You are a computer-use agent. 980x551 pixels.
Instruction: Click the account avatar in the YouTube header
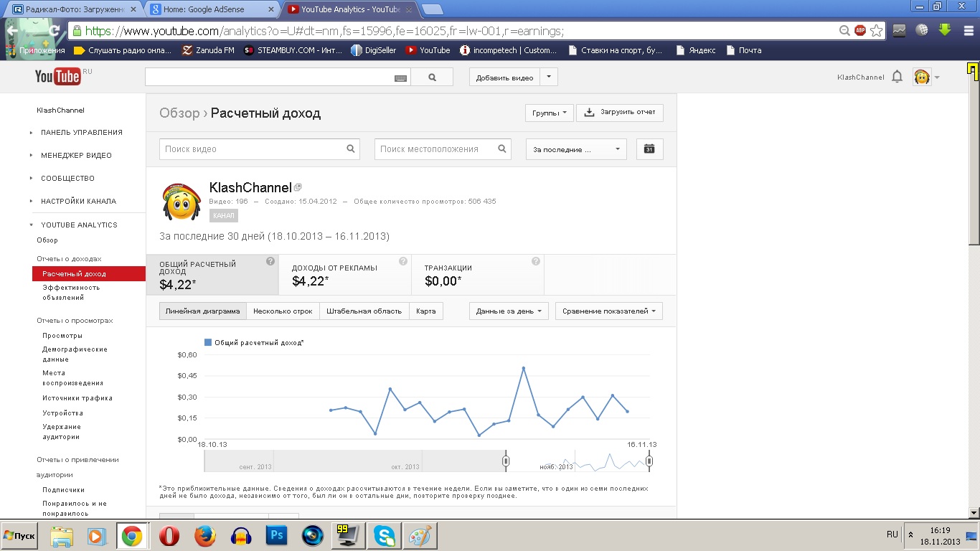pyautogui.click(x=922, y=77)
